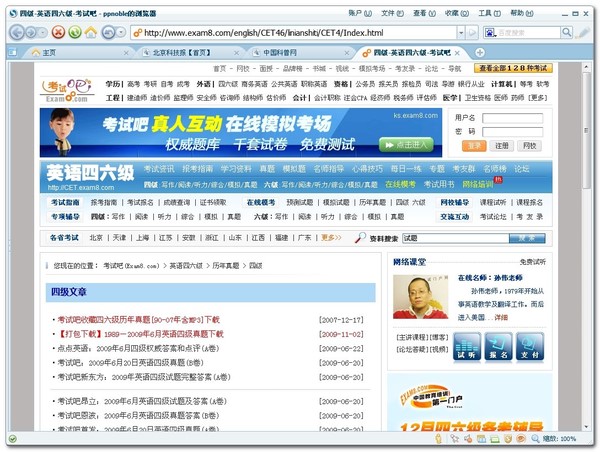Close the 四级-英语四六级-考试吧 tab

tap(457, 53)
